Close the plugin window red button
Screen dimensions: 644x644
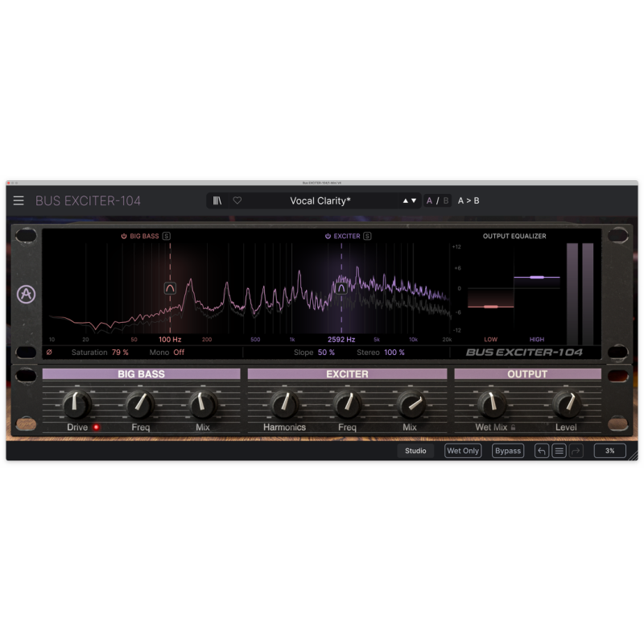[x=9, y=183]
